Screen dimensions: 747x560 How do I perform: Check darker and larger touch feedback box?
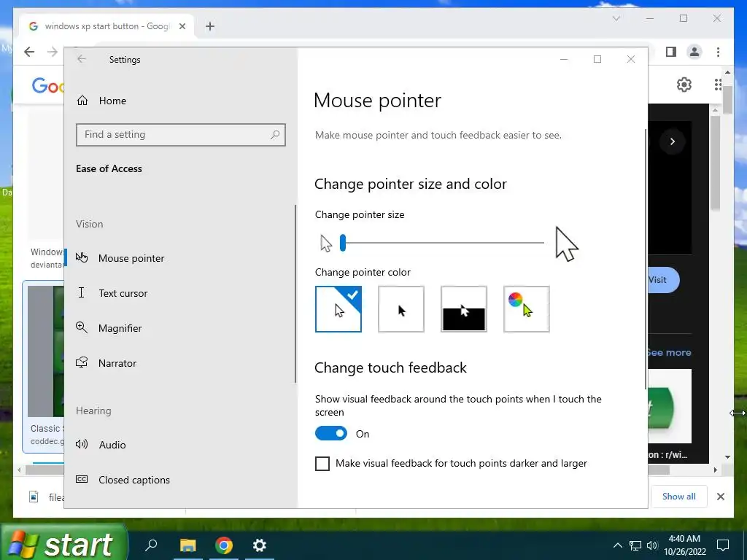point(322,463)
